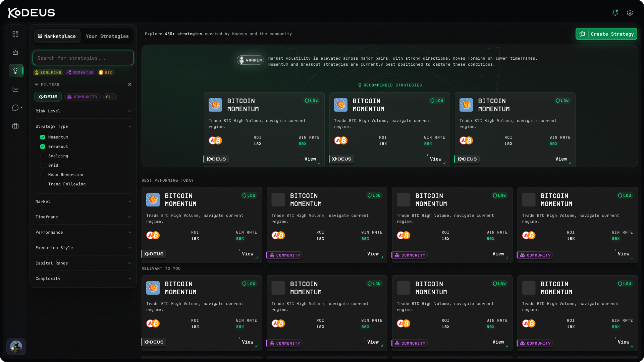This screenshot has height=362, width=644.
Task: Close the Filters panel with X
Action: [x=130, y=84]
